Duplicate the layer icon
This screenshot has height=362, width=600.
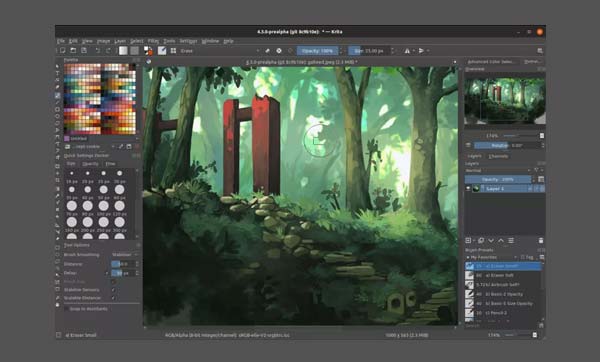pyautogui.click(x=481, y=240)
